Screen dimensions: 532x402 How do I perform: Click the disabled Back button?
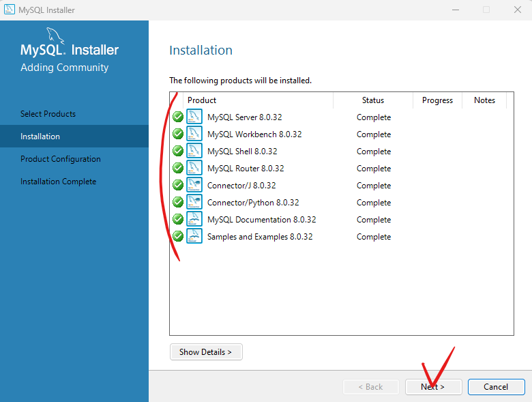[371, 387]
